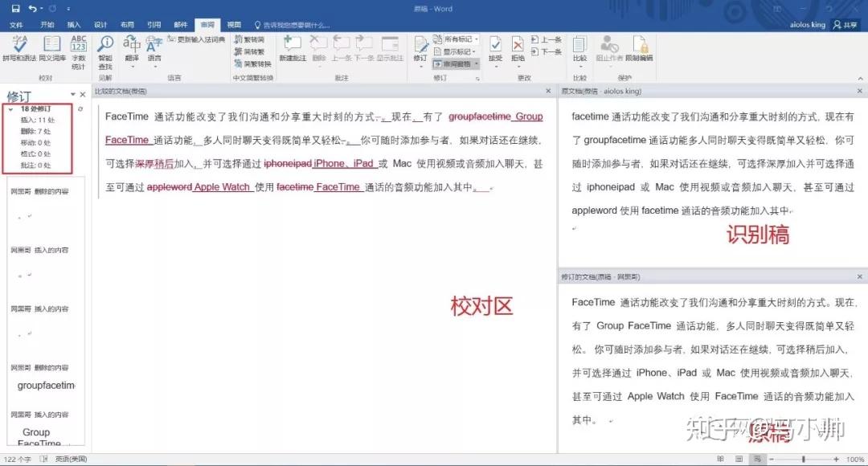Switch to print layout view icon
Screen dimensions: 868x466
click(x=739, y=459)
